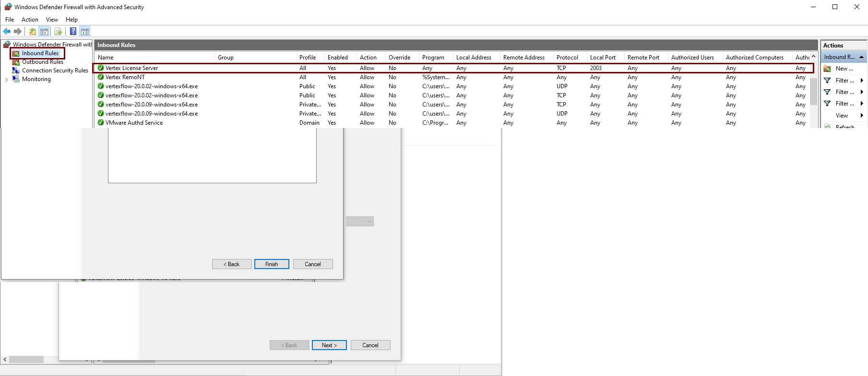Click the Forward arrow in the toolbar
This screenshot has height=376, width=868.
tap(18, 32)
